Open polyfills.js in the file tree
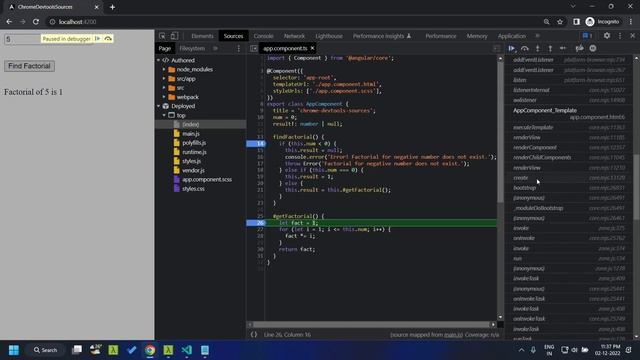This screenshot has width=640, height=360. (x=194, y=143)
